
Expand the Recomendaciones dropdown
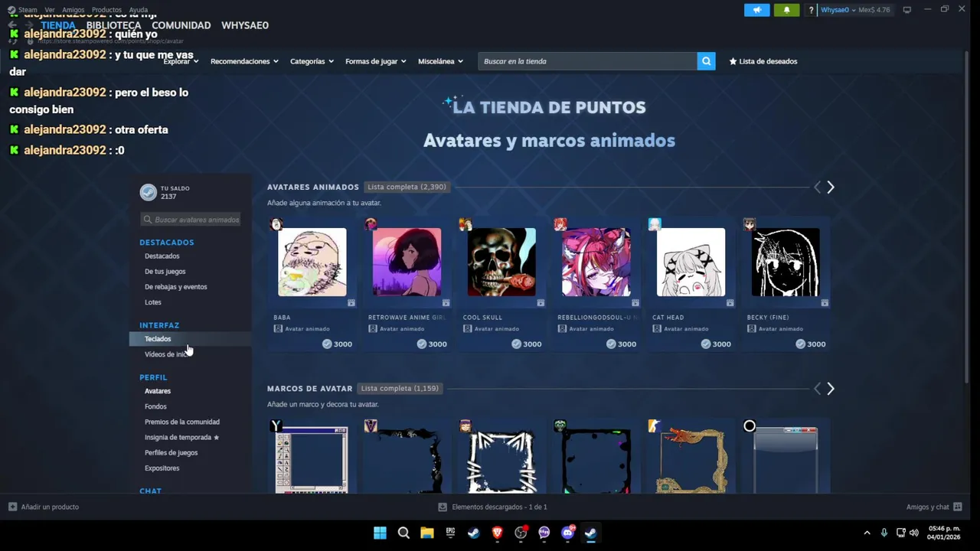tap(244, 61)
